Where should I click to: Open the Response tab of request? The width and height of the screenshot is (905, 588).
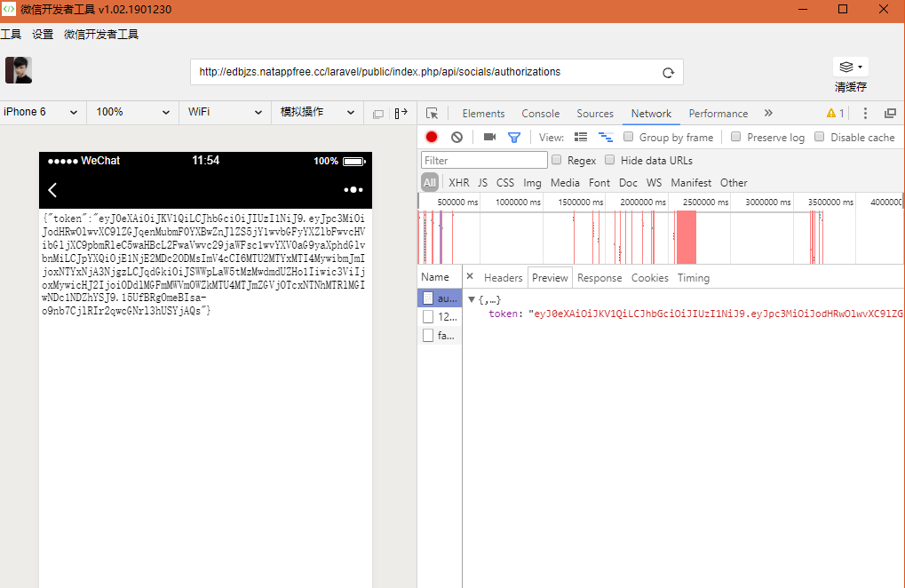point(599,277)
